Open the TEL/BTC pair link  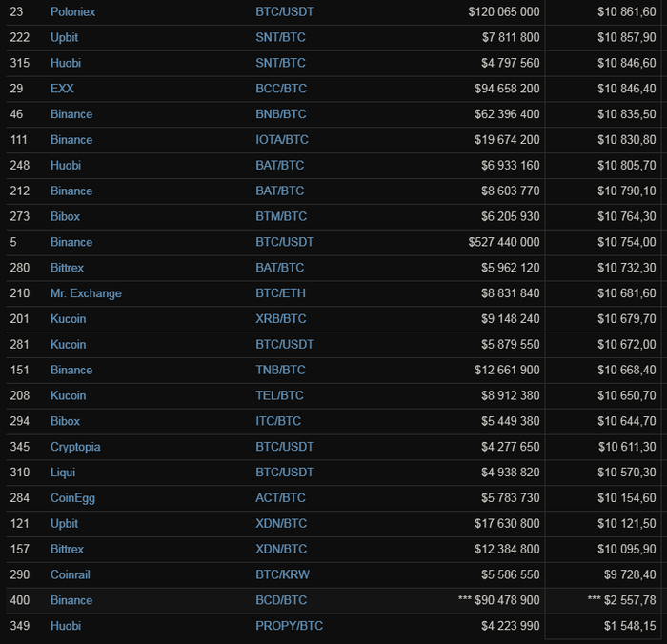coord(280,395)
